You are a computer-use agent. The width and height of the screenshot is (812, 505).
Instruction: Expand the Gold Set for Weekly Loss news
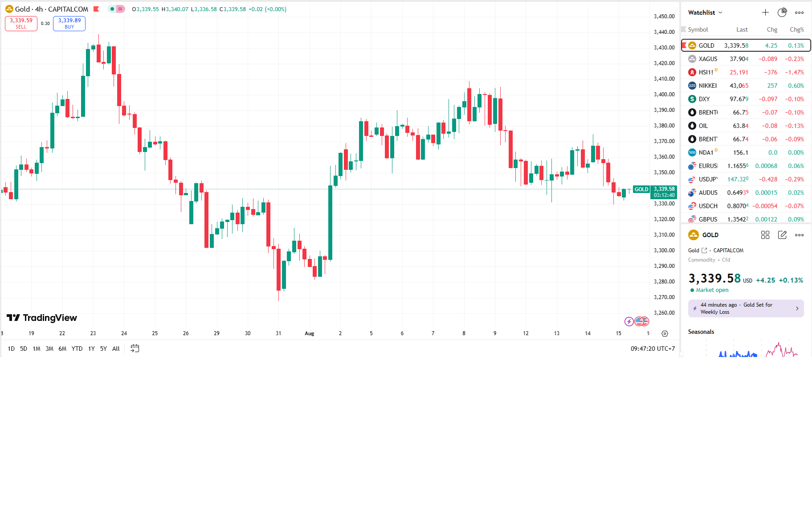coord(746,308)
